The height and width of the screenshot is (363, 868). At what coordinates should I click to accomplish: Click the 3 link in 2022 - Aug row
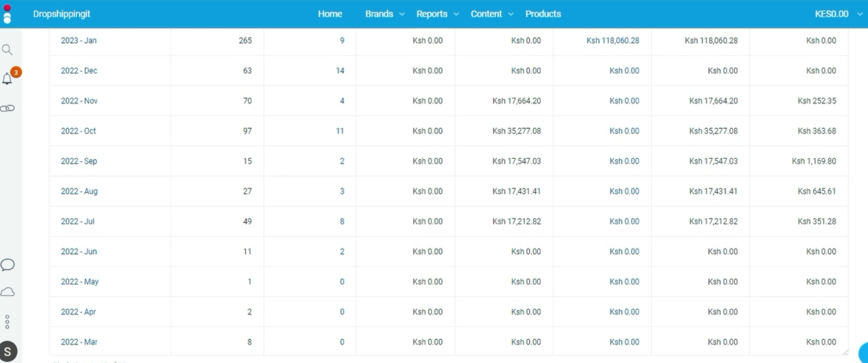click(x=342, y=191)
